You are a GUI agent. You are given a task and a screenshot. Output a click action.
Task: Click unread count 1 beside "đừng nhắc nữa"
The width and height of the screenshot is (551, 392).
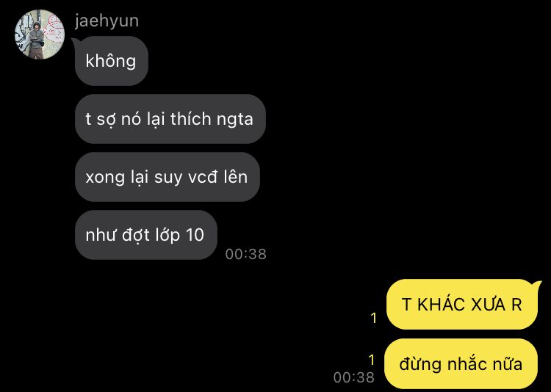tap(372, 360)
